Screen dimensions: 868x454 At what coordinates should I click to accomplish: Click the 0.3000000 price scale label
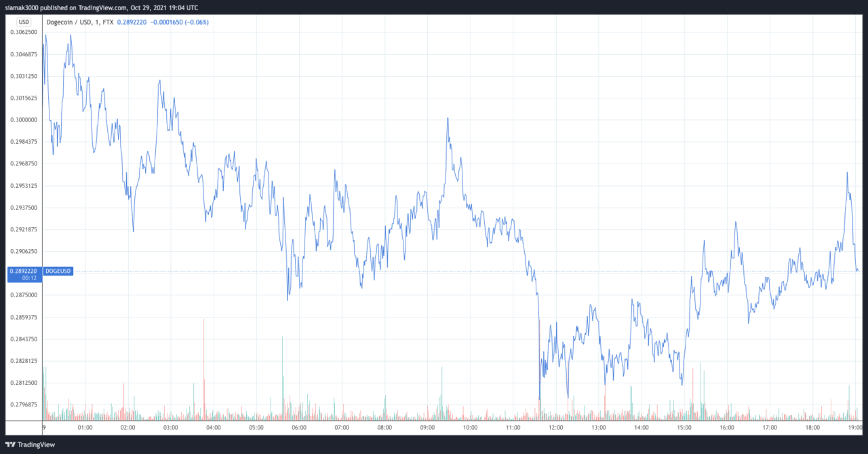pyautogui.click(x=23, y=120)
